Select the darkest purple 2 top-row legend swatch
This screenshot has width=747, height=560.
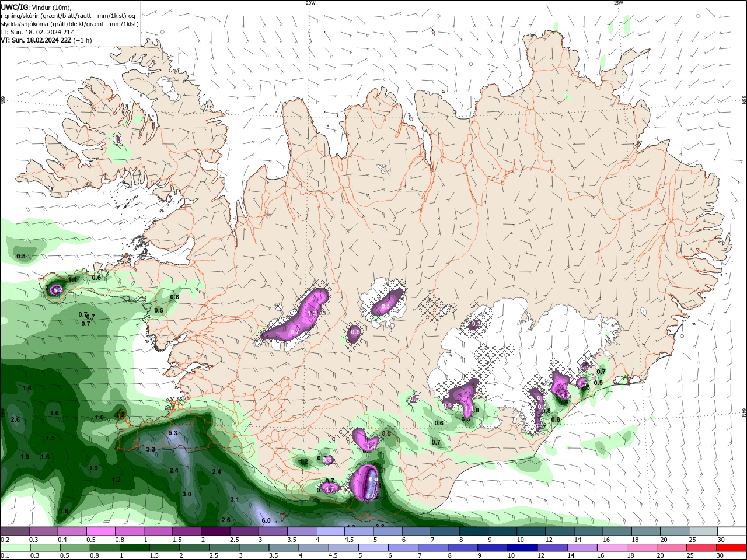pyautogui.click(x=215, y=531)
